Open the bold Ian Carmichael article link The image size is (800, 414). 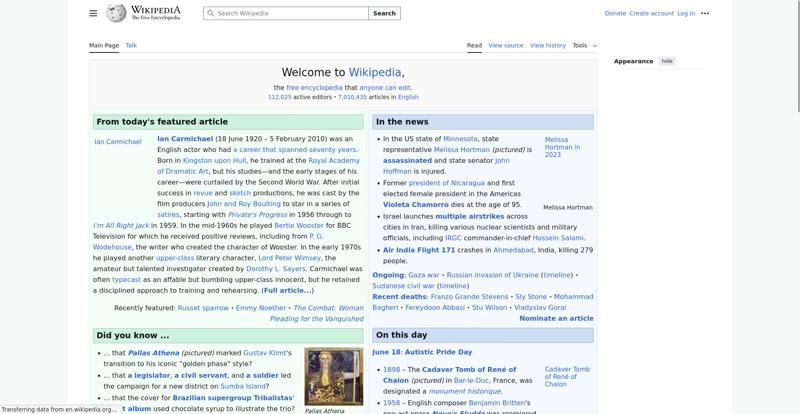[185, 139]
